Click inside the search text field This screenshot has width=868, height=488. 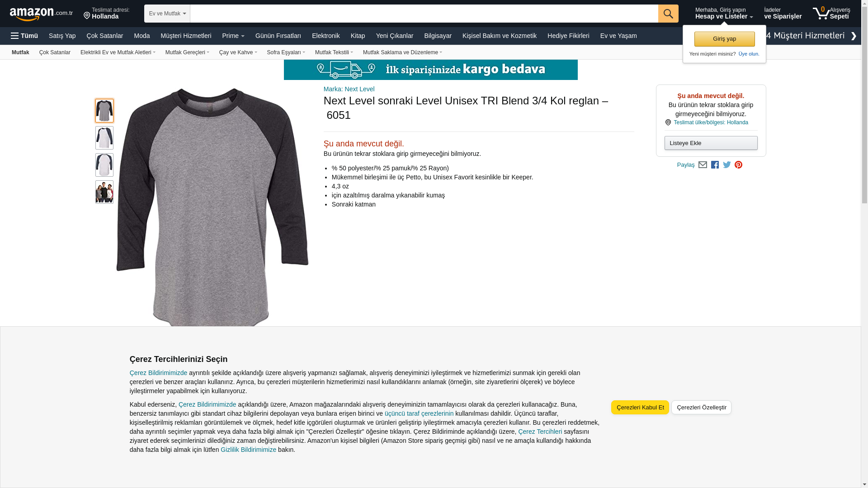(x=424, y=14)
